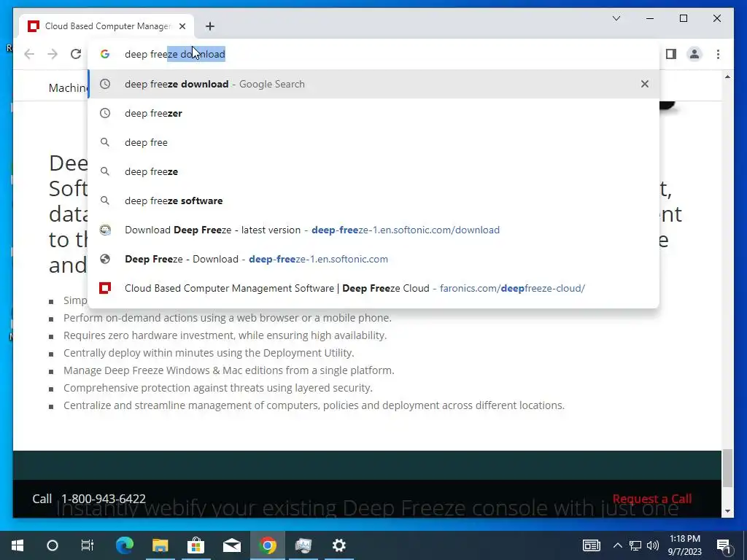Open Chrome three-dot menu

point(718,54)
